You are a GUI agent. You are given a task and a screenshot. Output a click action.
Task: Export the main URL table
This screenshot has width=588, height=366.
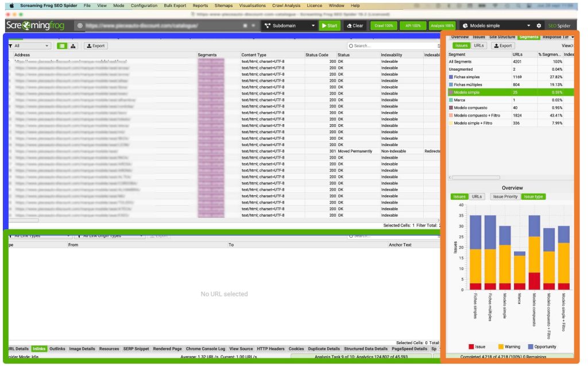(x=96, y=46)
